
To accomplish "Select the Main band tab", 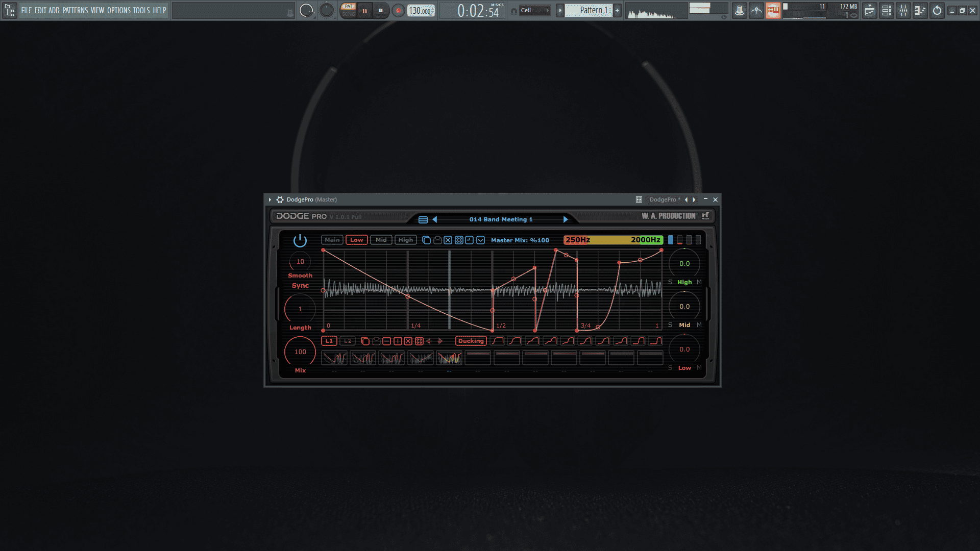I will 332,240.
